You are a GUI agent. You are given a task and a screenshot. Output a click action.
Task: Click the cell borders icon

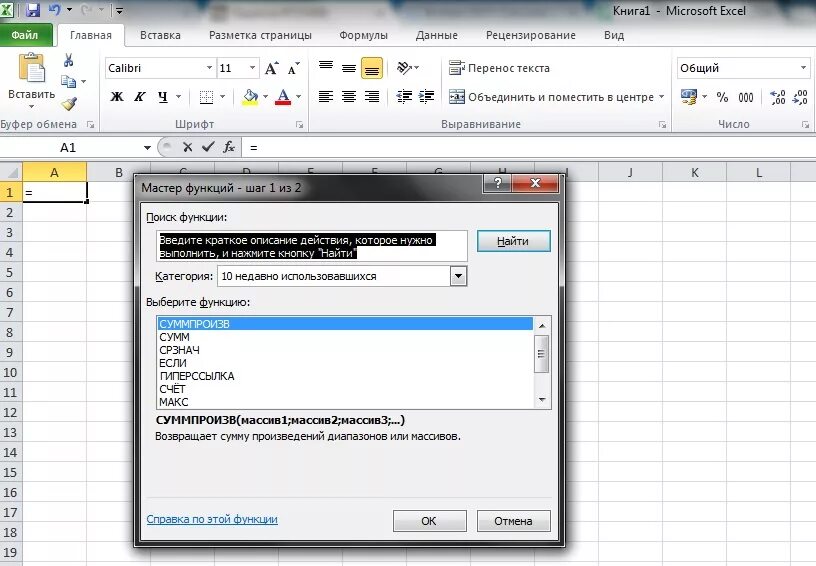click(x=207, y=97)
